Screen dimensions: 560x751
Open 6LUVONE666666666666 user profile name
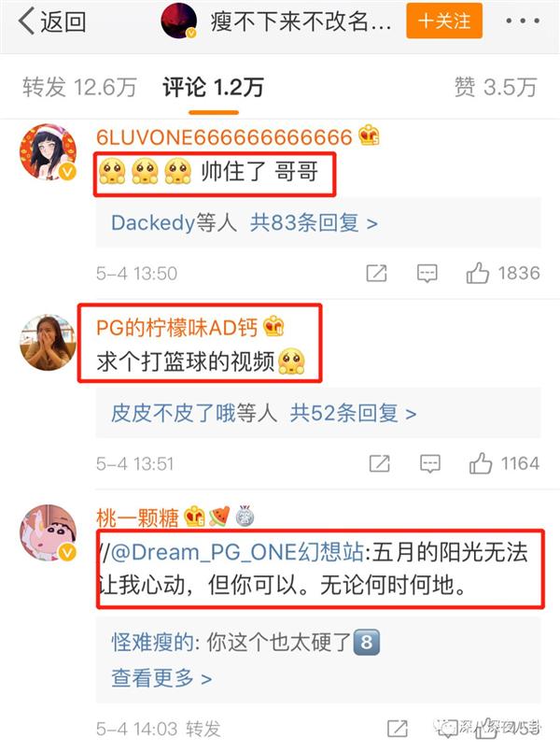(x=224, y=137)
